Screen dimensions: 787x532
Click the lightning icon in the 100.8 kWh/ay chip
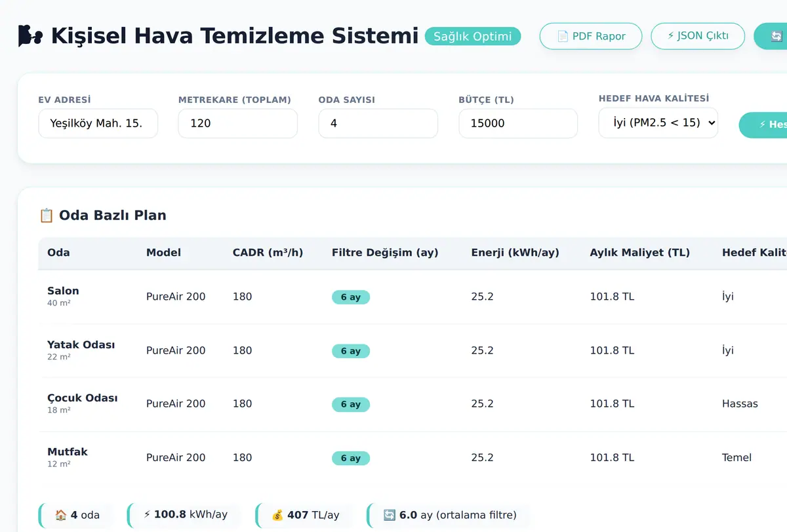point(147,514)
